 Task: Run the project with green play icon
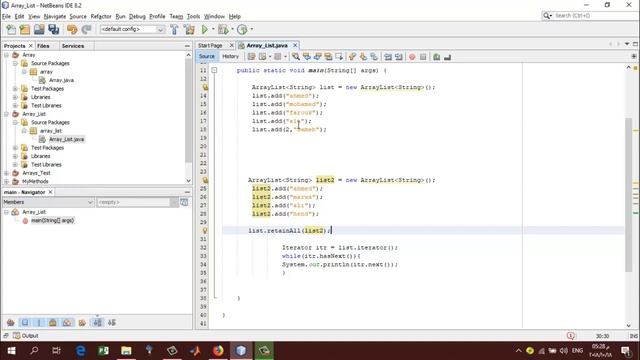(204, 29)
